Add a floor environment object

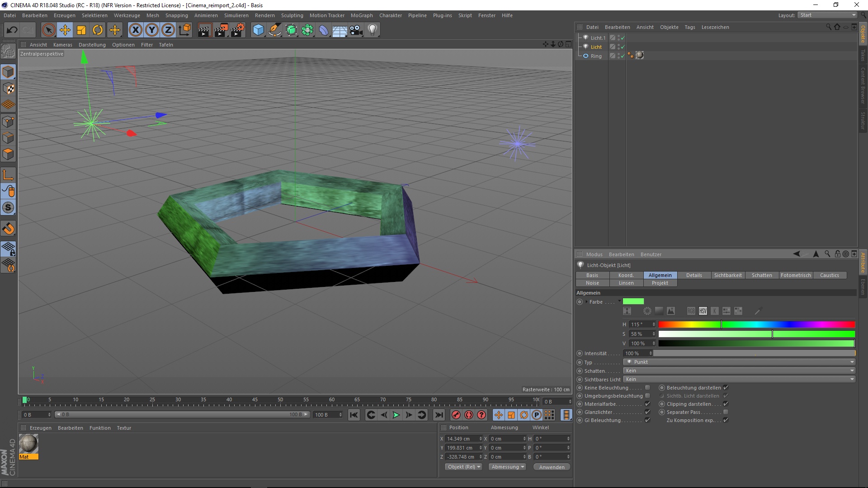(340, 30)
